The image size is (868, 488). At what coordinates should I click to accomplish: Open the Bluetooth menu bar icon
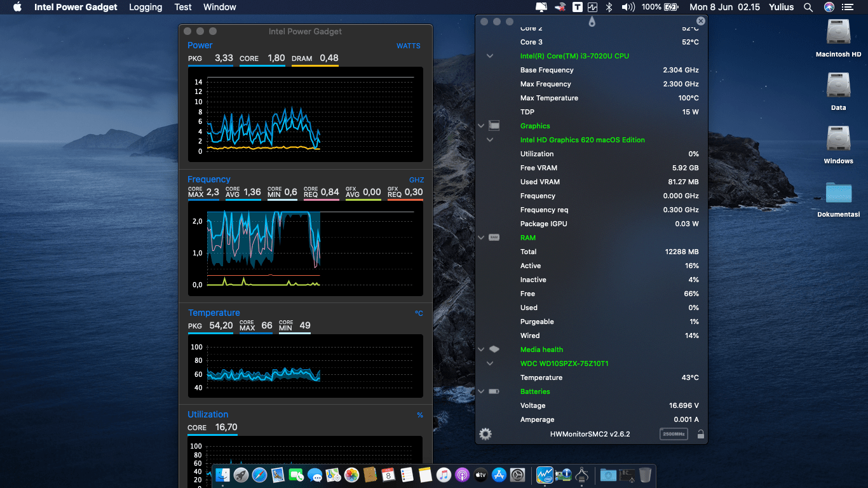coord(609,7)
